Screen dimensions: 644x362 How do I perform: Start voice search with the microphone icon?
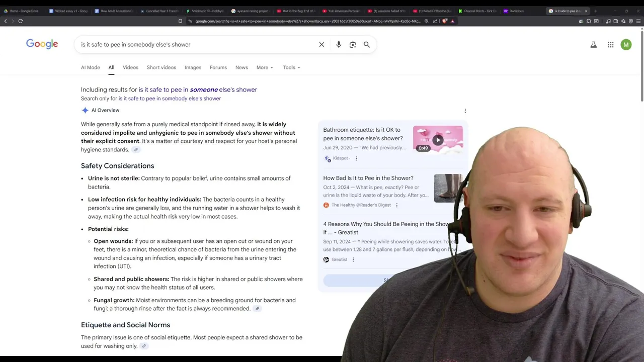pos(339,45)
